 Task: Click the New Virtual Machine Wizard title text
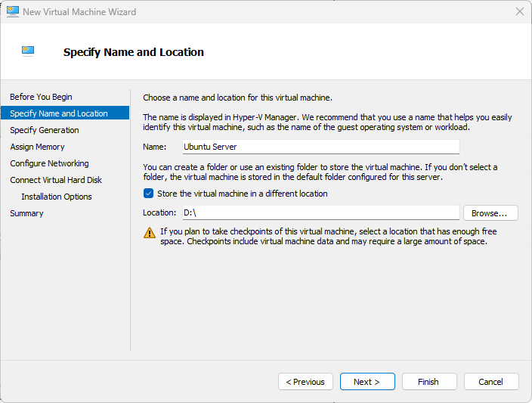pos(79,12)
